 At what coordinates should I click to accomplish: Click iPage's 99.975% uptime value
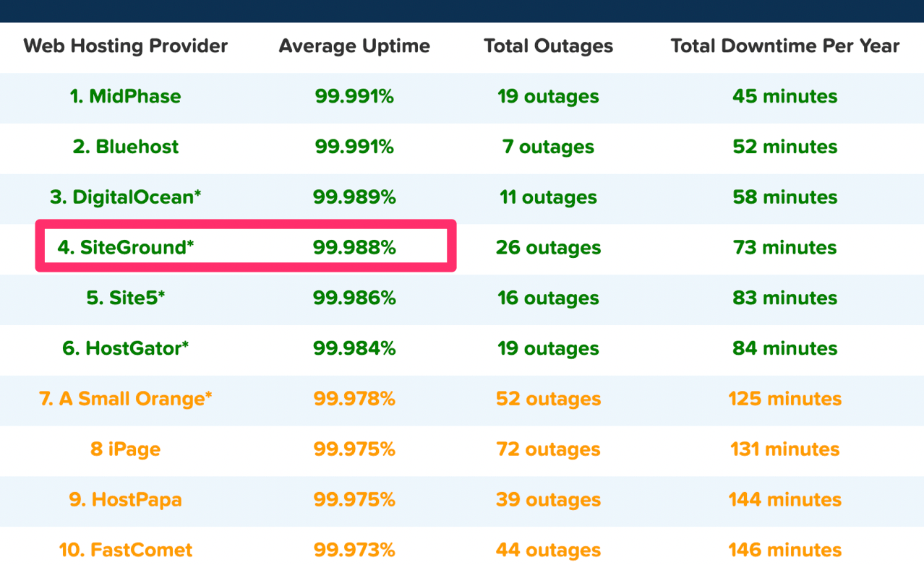(354, 449)
